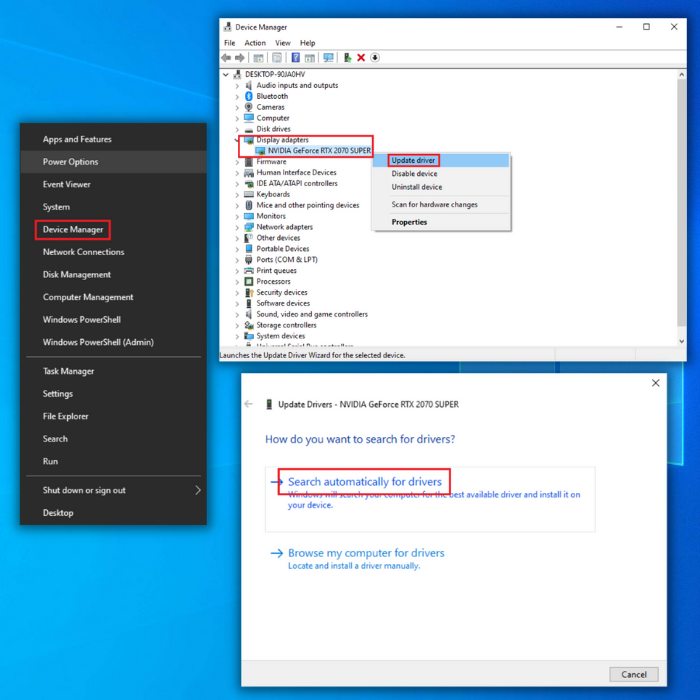Select the System devices tree item
Screen dimensions: 700x700
click(280, 336)
